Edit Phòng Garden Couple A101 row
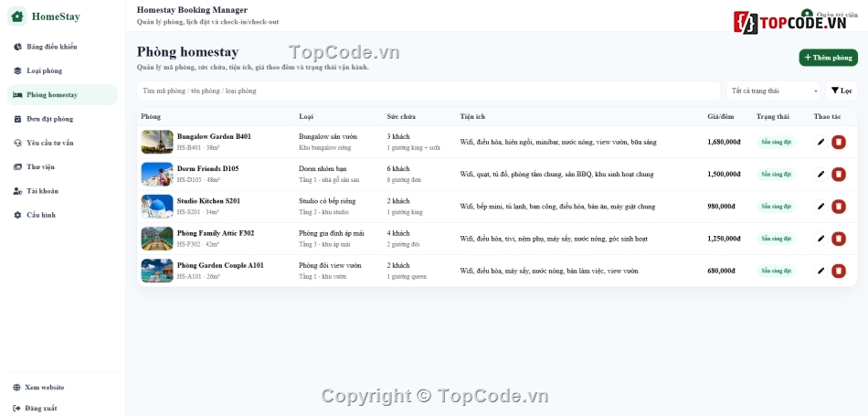The width and height of the screenshot is (868, 416). pyautogui.click(x=821, y=271)
